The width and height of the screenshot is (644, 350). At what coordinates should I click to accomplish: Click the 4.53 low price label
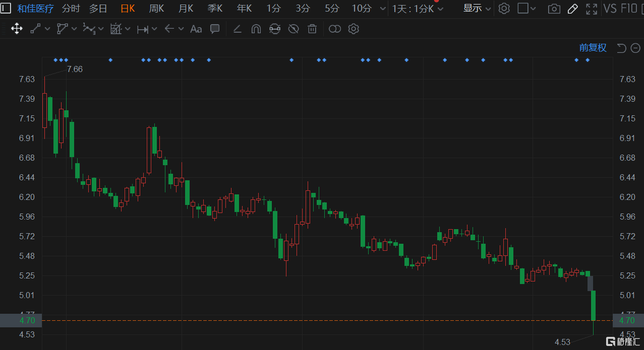pos(562,342)
